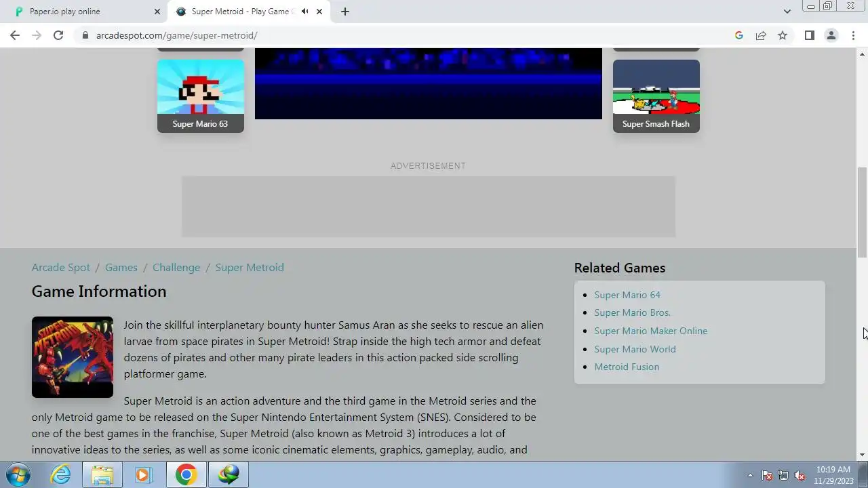Go back using browser back arrow
The image size is (868, 488).
tap(15, 35)
